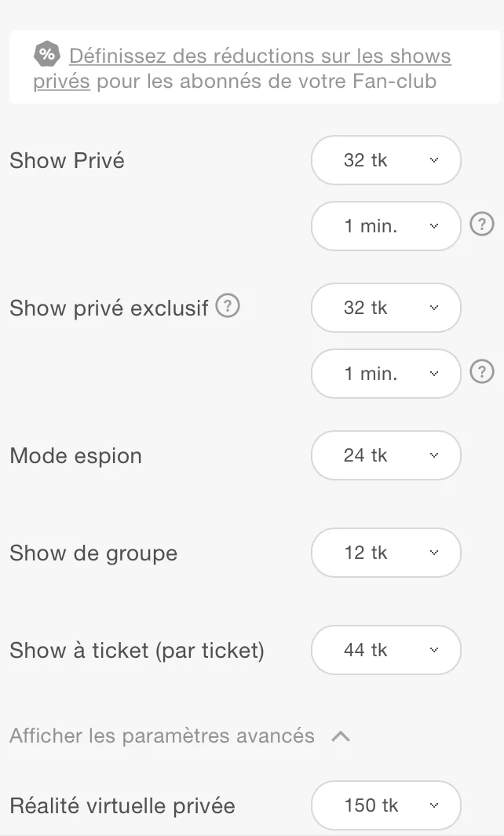Click the Mode espion label
504x836 pixels.
(75, 456)
